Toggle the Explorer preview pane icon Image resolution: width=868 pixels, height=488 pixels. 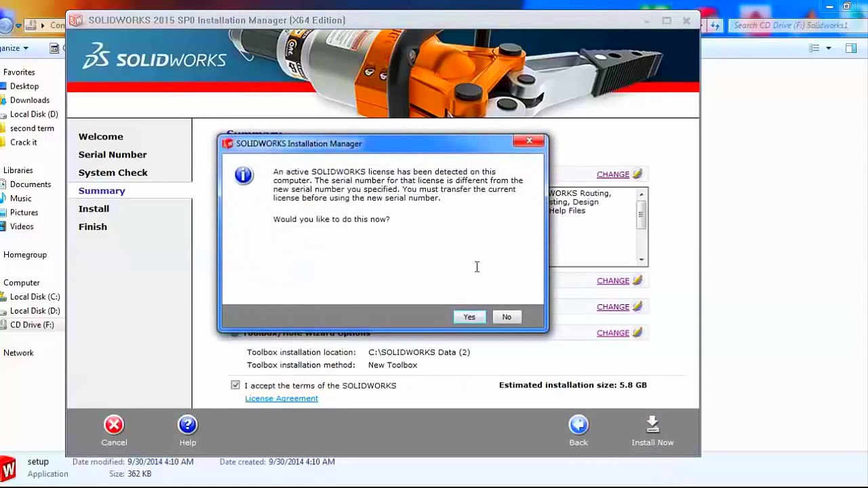tap(851, 48)
